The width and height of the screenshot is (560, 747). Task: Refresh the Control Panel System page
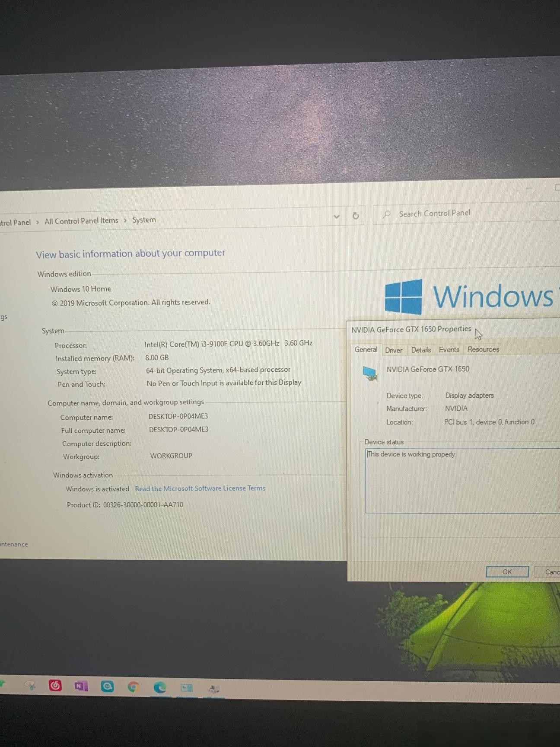click(x=356, y=215)
